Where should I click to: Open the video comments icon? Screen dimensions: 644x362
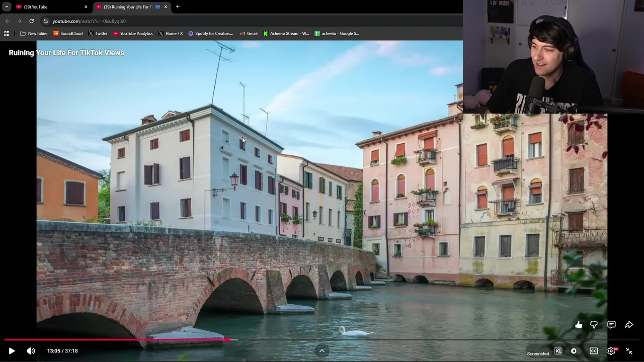coord(611,325)
